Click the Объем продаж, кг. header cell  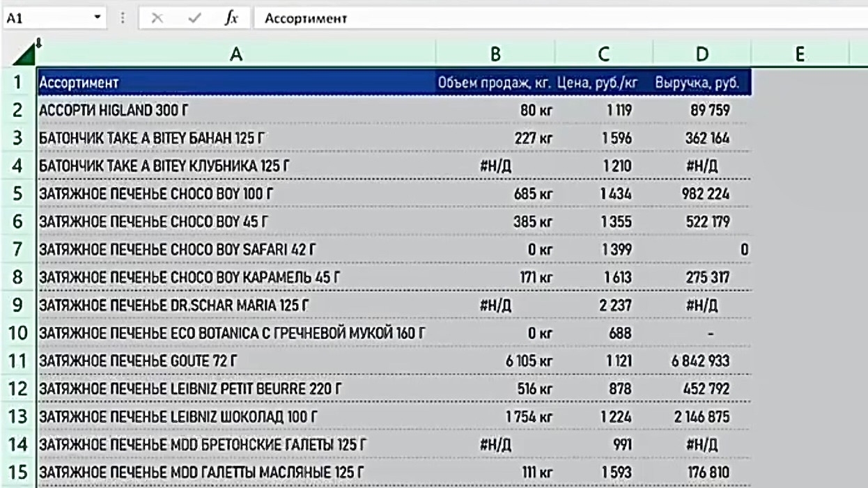(x=495, y=83)
